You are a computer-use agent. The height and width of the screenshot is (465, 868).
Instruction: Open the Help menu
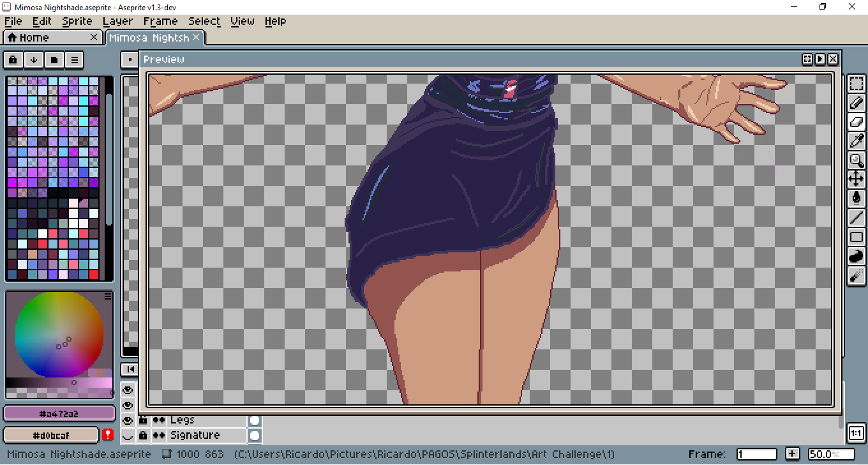[x=276, y=21]
